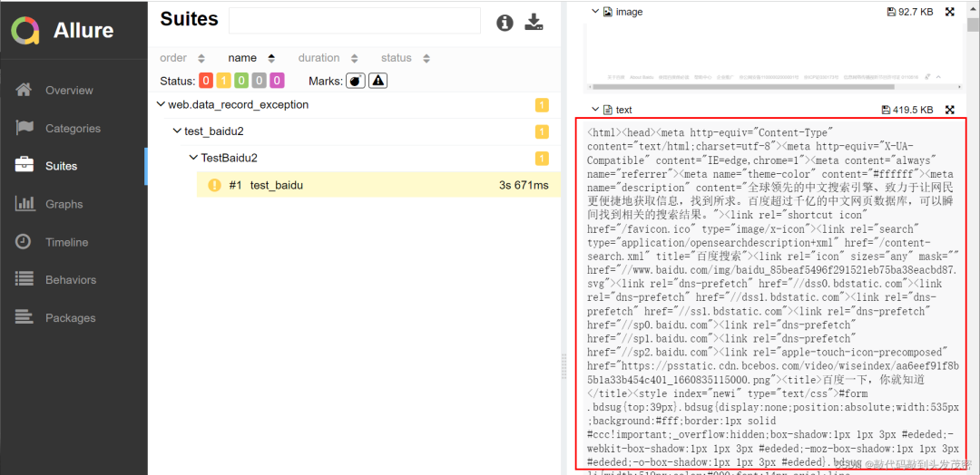Viewport: 980px width, 475px height.
Task: Click the Overview home icon
Action: pyautogui.click(x=24, y=90)
